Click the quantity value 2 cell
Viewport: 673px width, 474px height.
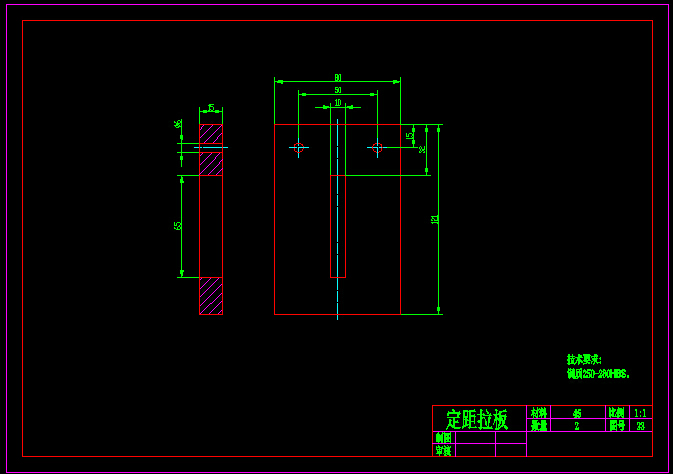pos(578,425)
